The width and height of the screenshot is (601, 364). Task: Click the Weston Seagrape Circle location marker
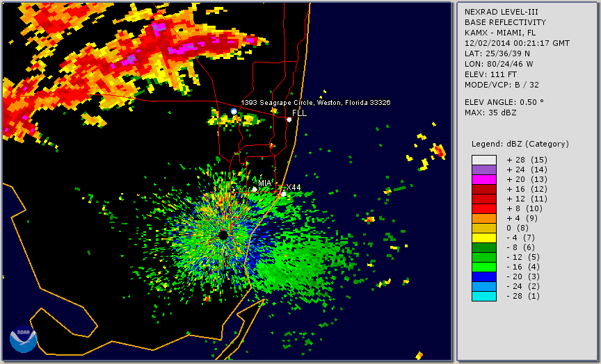[x=234, y=111]
